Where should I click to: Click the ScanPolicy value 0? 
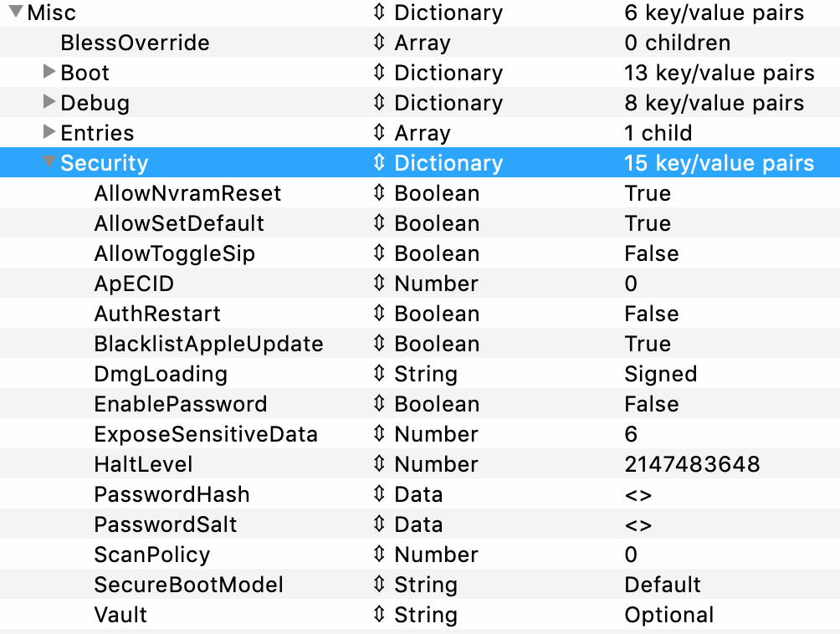tap(631, 555)
